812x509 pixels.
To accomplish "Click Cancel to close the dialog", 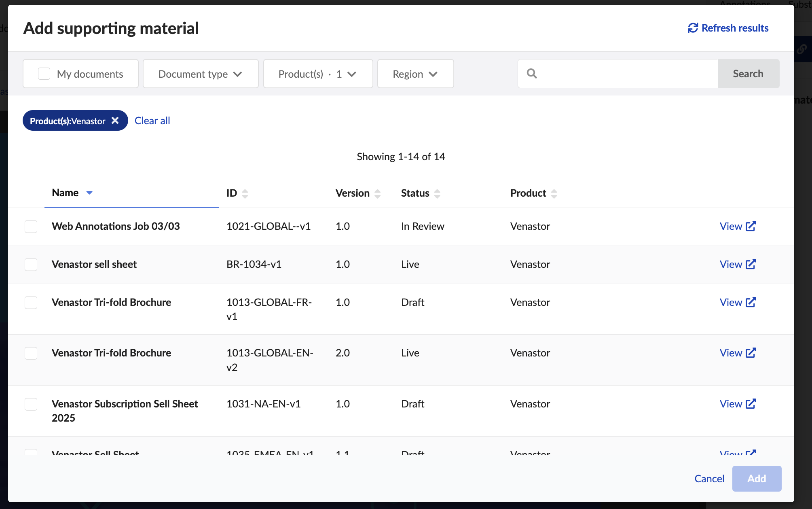I will (x=709, y=479).
